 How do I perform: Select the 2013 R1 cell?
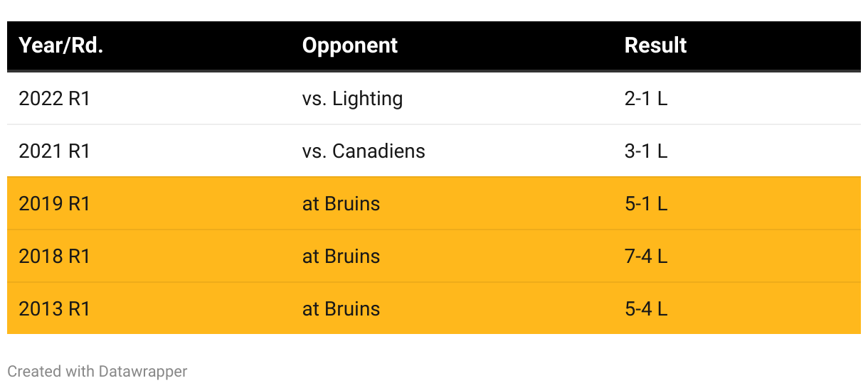tap(55, 309)
